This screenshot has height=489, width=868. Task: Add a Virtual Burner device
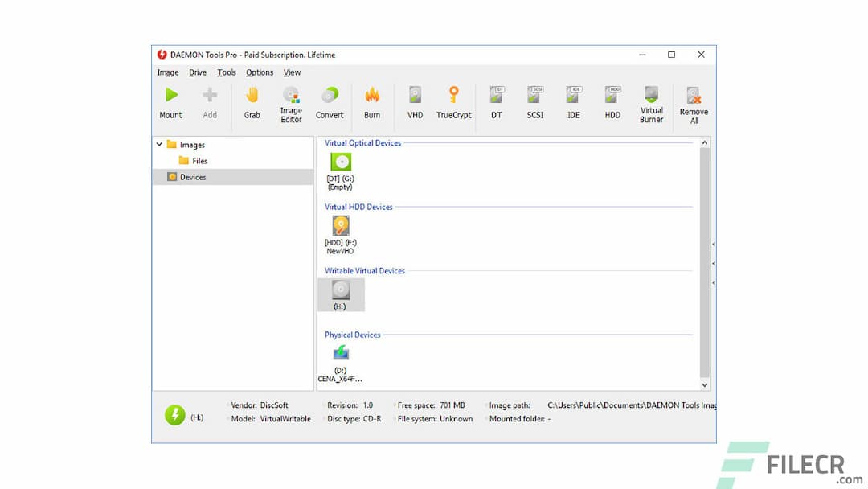651,102
